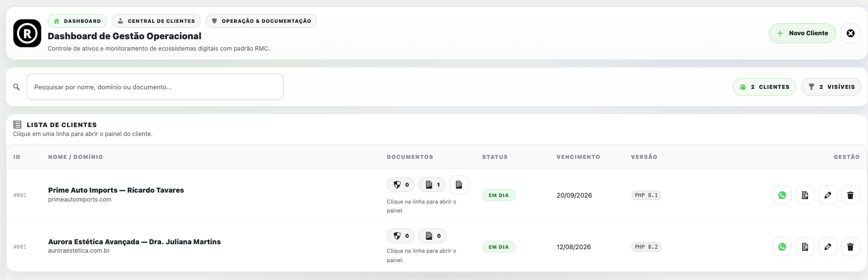Screen dimensions: 868x280
Task: Edit Prime Auto Imports with pencil icon
Action: (x=827, y=195)
